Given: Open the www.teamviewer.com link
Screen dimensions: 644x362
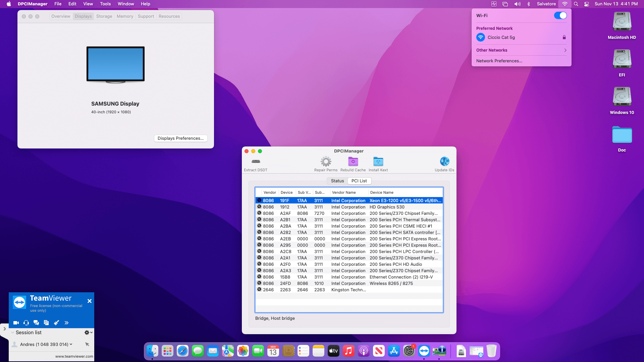Looking at the screenshot, I should [74, 356].
